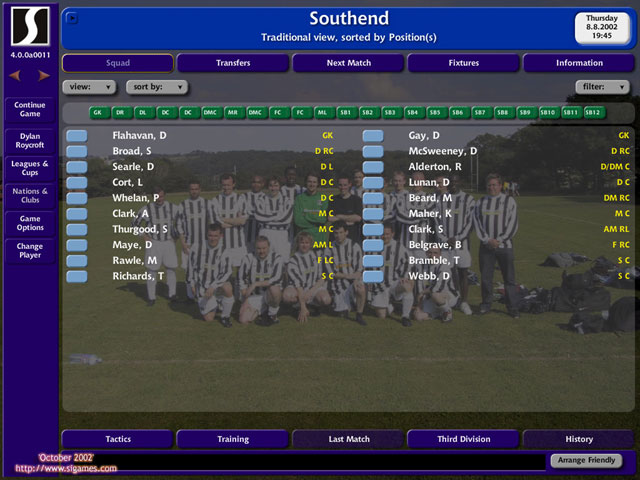
Task: Open the Fixtures tab
Action: point(463,63)
